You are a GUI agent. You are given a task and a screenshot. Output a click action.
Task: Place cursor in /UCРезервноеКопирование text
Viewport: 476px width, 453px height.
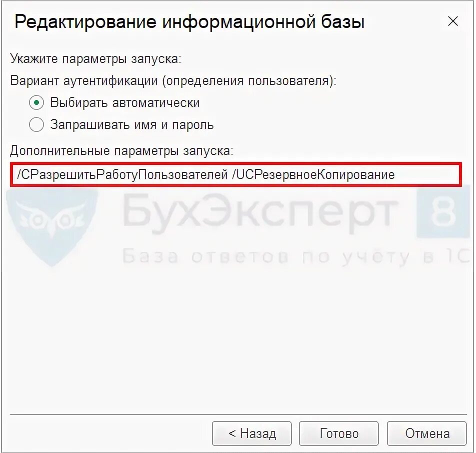(313, 174)
